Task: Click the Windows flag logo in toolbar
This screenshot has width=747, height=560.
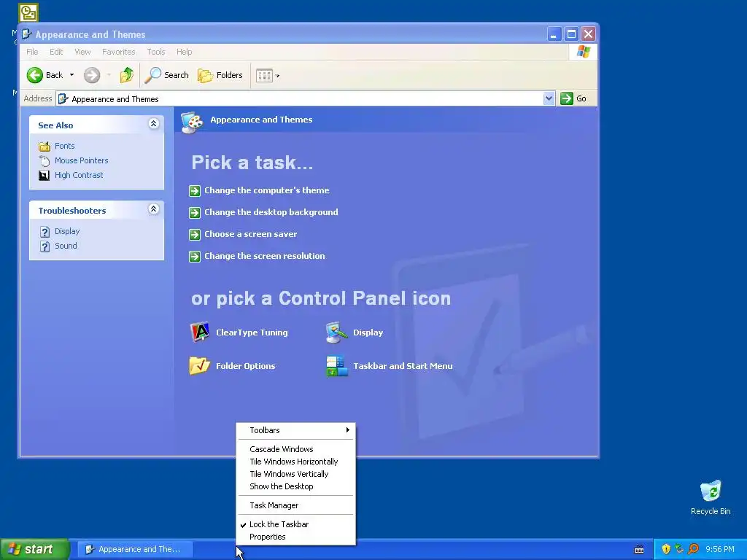Action: (583, 52)
